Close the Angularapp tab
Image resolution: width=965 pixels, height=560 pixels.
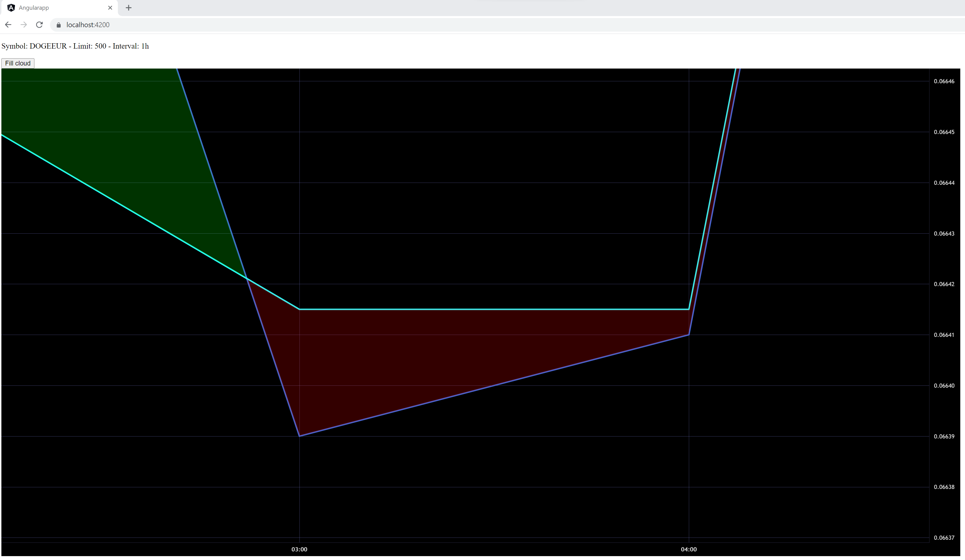[x=110, y=8]
